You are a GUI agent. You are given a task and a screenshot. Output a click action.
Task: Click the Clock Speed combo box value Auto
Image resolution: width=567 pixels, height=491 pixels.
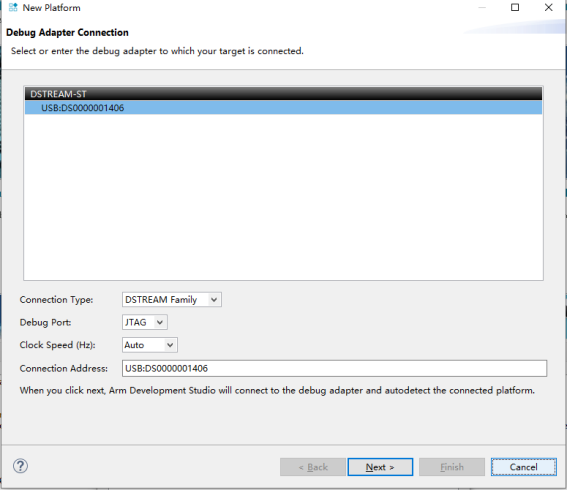[x=134, y=345]
